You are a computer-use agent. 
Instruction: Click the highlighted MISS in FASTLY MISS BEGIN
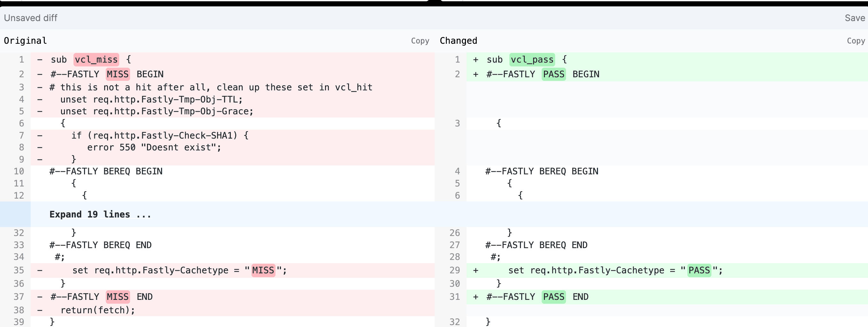point(118,74)
